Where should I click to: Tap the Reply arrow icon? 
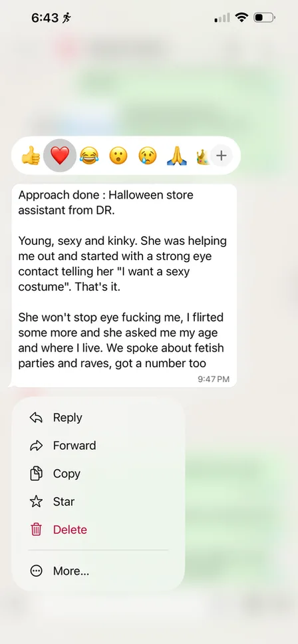pos(37,418)
